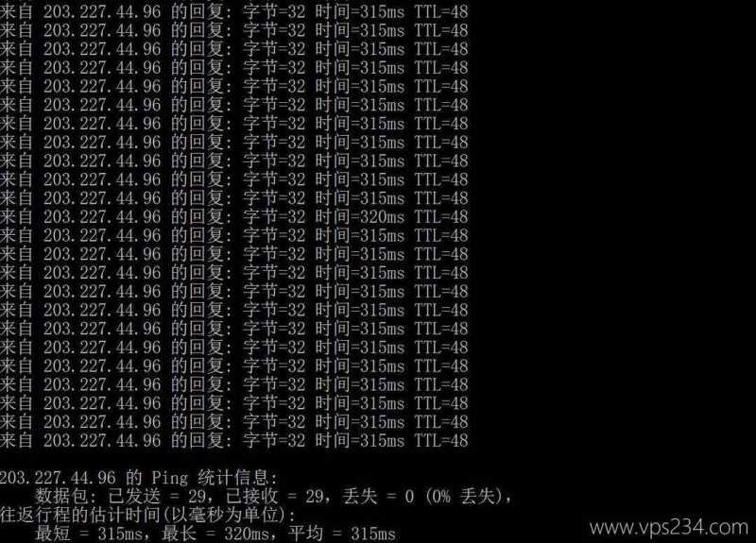Click TTL=48 on the 320ms reply line
Viewport: 756px width, 543px height.
point(441,217)
